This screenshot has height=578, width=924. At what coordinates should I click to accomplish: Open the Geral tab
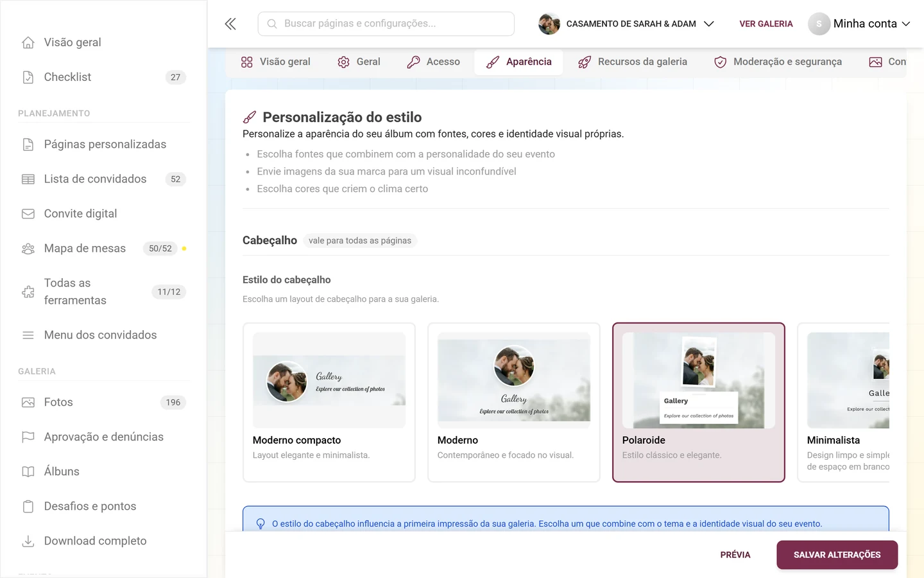point(359,62)
